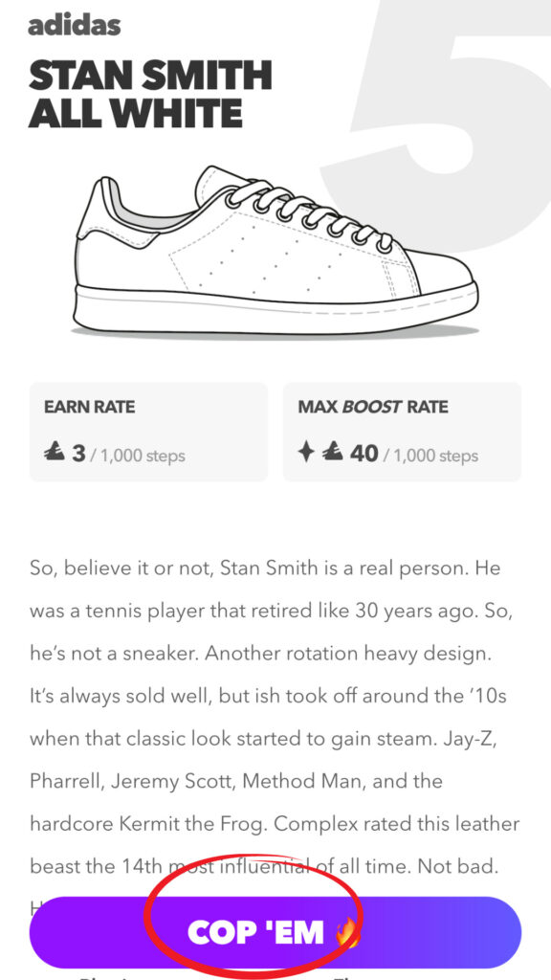Click the boost rate value 40

click(364, 454)
